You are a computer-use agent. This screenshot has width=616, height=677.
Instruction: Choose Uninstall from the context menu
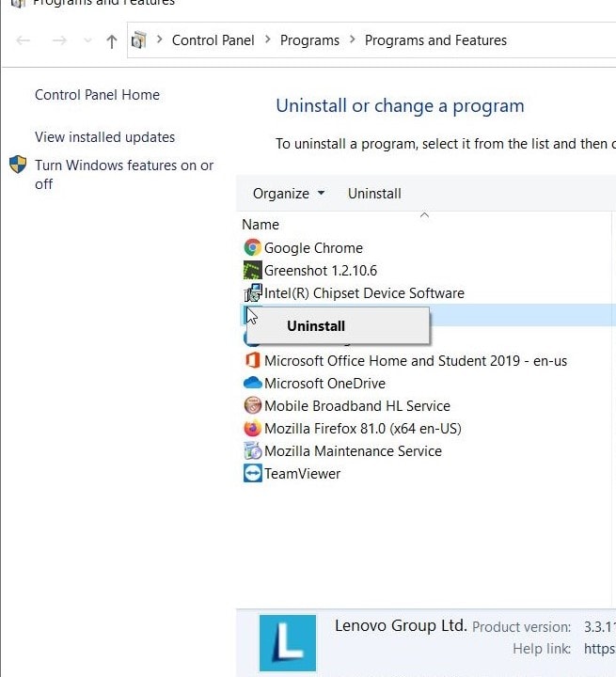[x=338, y=326]
